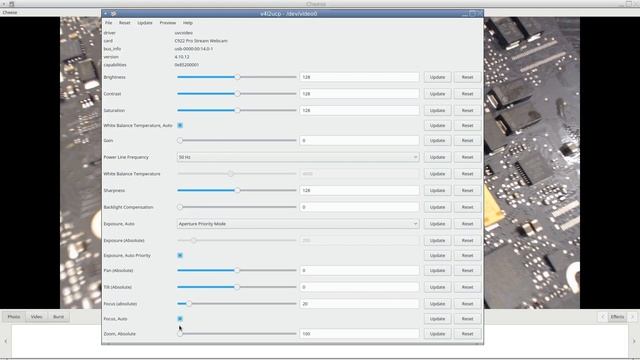Click the Brightness value field
Viewport: 640px width, 360px height.
pos(359,77)
